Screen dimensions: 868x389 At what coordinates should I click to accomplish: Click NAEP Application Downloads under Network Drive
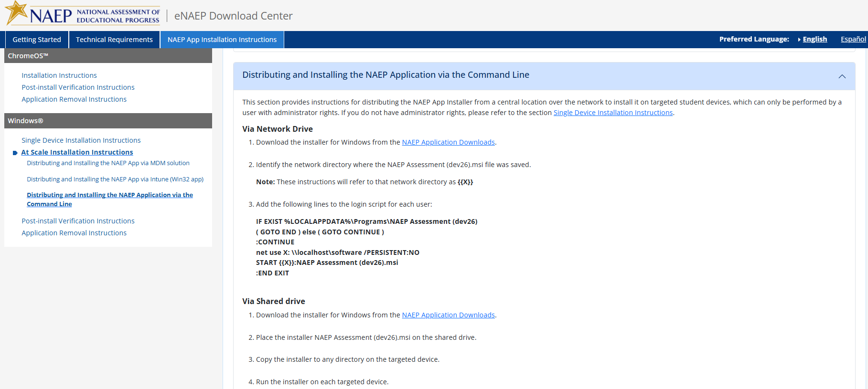[x=448, y=142]
